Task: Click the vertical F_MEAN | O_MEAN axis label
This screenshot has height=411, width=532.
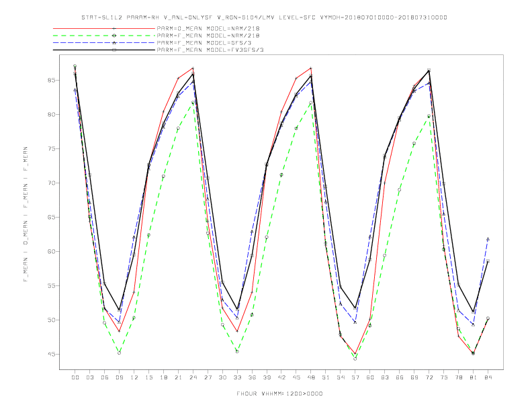Action: coord(26,214)
